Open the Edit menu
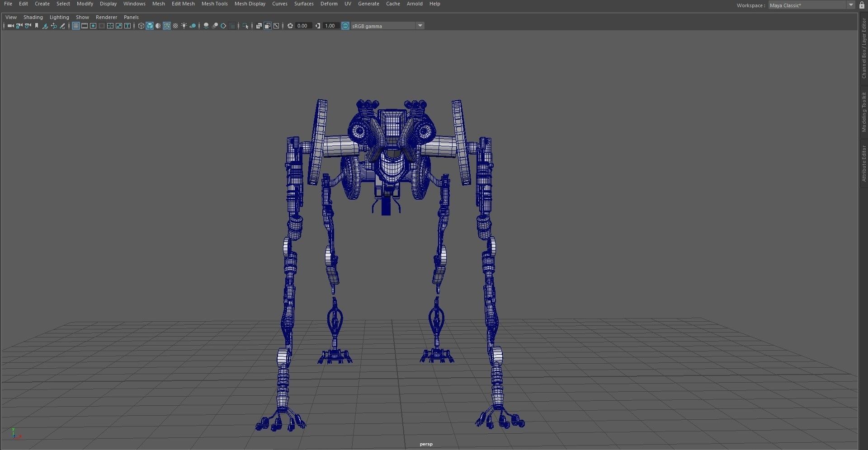The height and width of the screenshot is (450, 868). 24,4
